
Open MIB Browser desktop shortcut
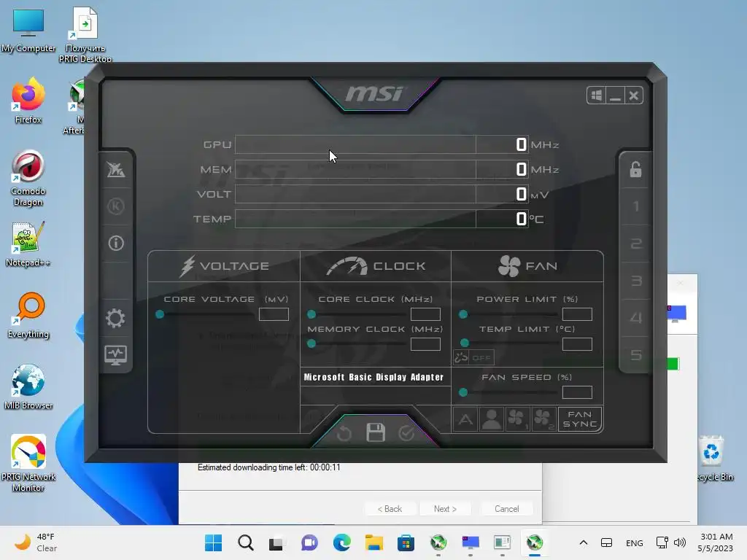pyautogui.click(x=28, y=386)
